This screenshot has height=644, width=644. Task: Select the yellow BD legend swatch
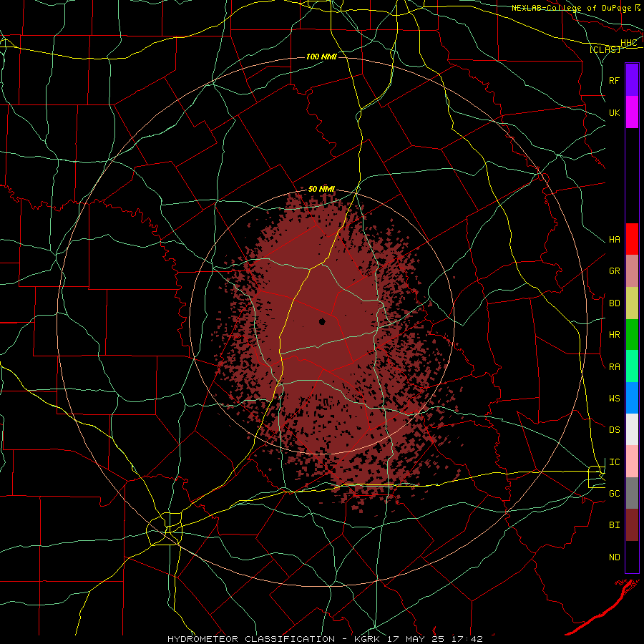click(632, 303)
